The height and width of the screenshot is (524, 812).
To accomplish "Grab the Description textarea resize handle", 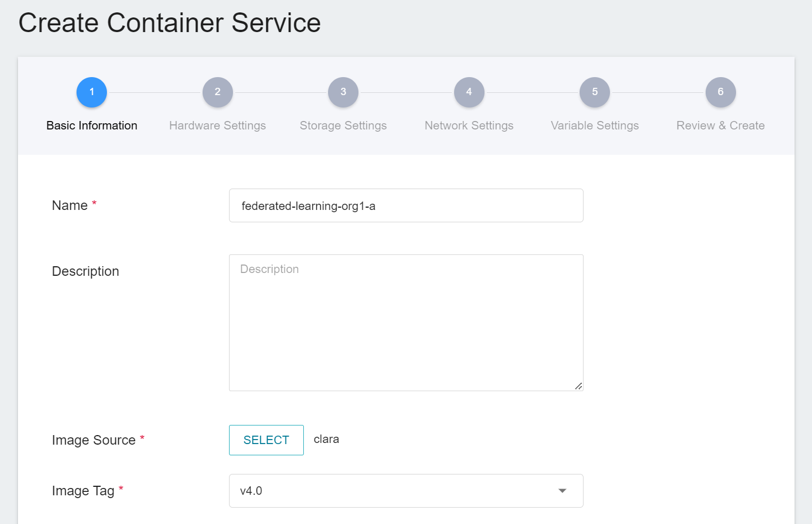I will (578, 386).
